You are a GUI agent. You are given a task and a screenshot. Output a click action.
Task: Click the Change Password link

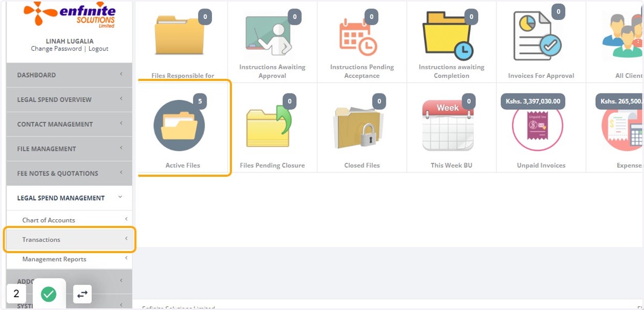(56, 49)
